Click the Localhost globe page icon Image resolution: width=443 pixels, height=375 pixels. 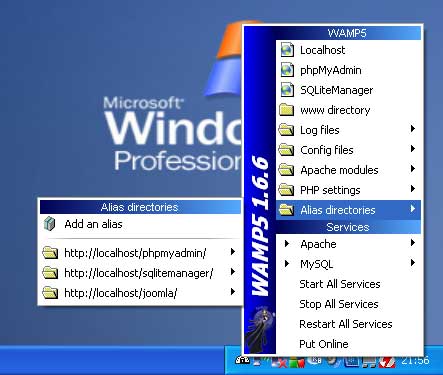[x=287, y=50]
